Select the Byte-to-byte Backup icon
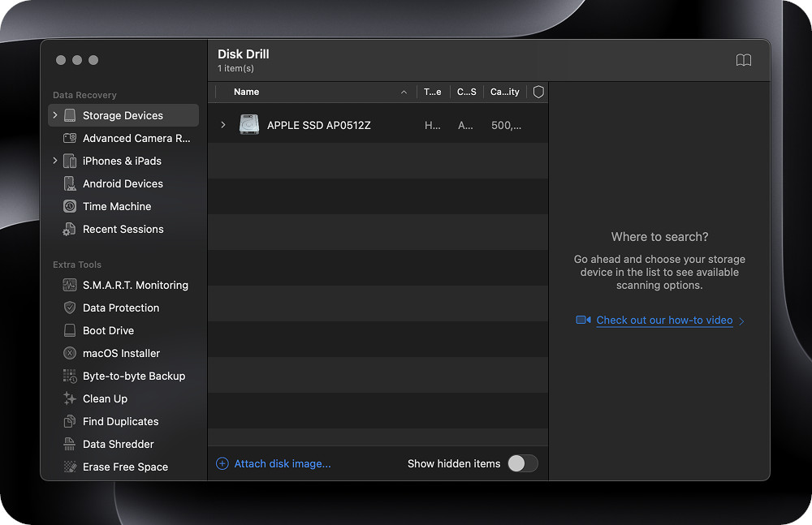This screenshot has width=812, height=525. click(70, 377)
